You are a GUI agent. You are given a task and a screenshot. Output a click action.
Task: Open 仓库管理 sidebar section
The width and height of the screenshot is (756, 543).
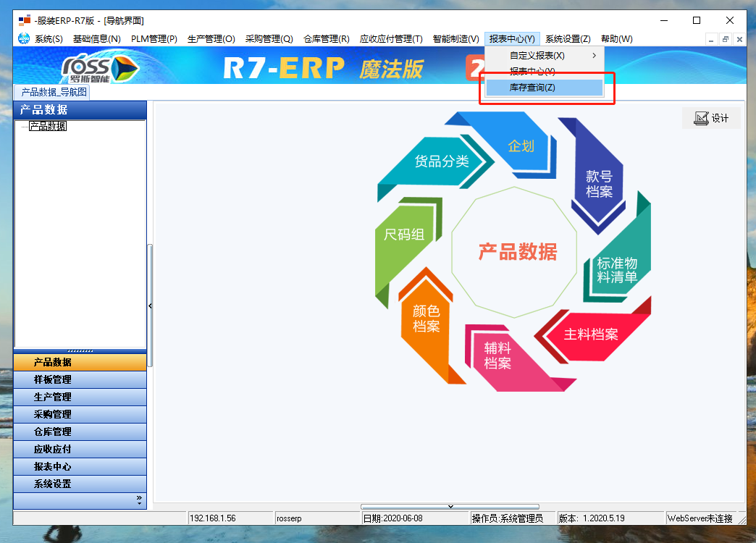pyautogui.click(x=80, y=432)
